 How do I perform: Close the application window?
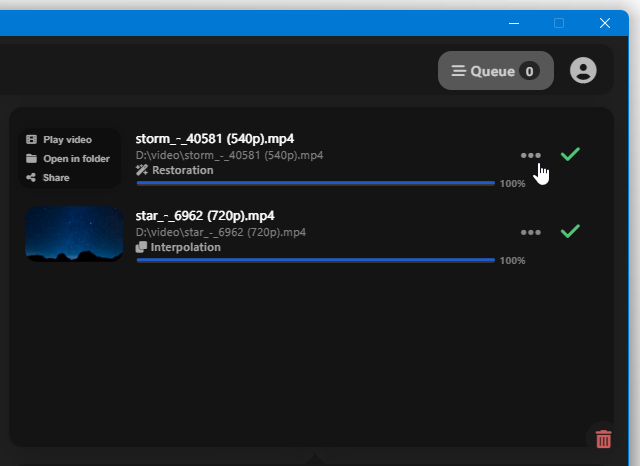(605, 23)
